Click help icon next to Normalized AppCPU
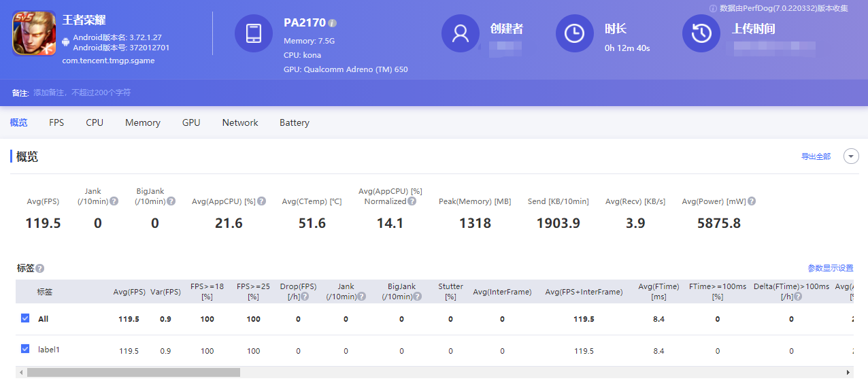This screenshot has height=385, width=868. [412, 201]
